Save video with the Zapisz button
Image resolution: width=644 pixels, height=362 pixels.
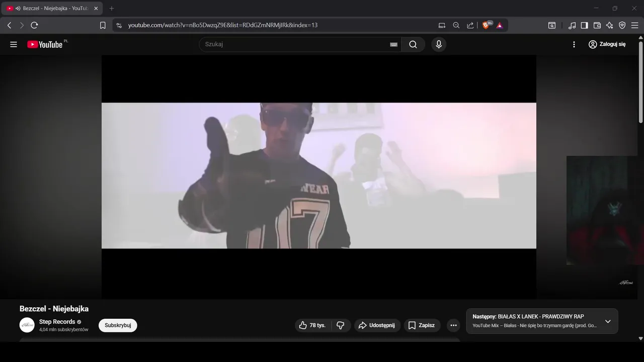(x=422, y=325)
